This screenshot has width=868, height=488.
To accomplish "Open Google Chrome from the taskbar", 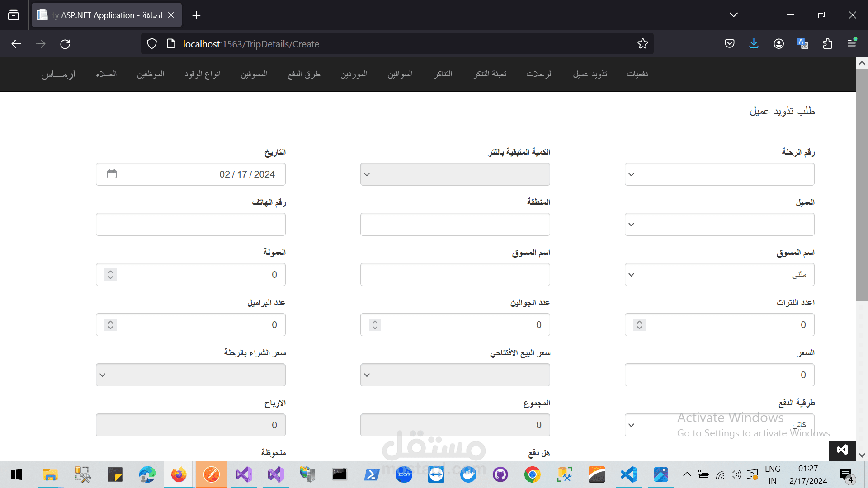I will tap(532, 474).
